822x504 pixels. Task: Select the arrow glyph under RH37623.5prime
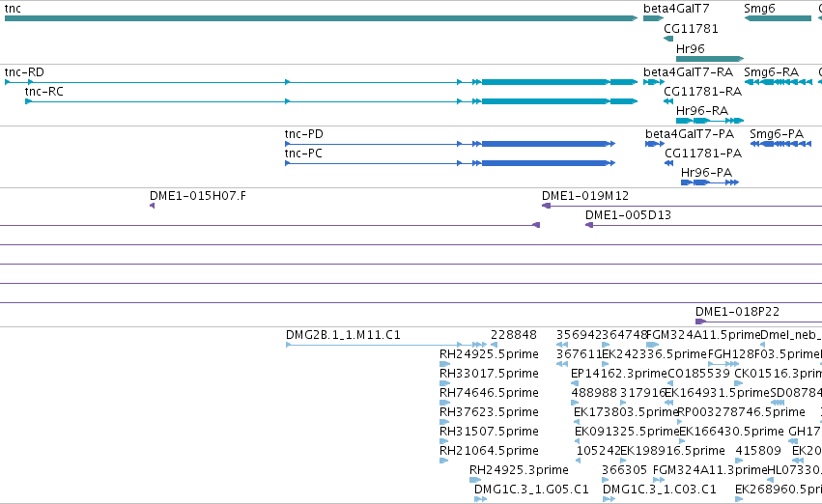[x=444, y=422]
